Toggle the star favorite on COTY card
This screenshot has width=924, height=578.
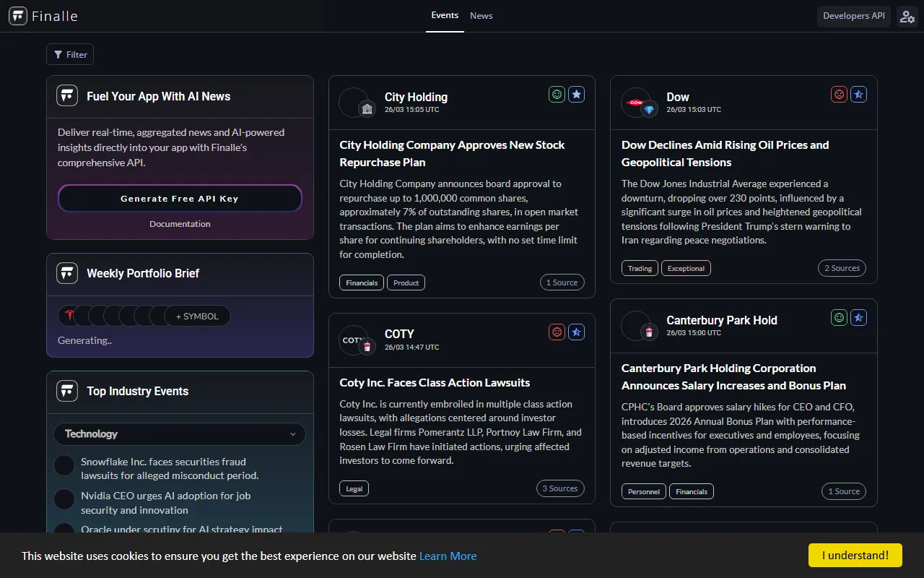coord(576,332)
